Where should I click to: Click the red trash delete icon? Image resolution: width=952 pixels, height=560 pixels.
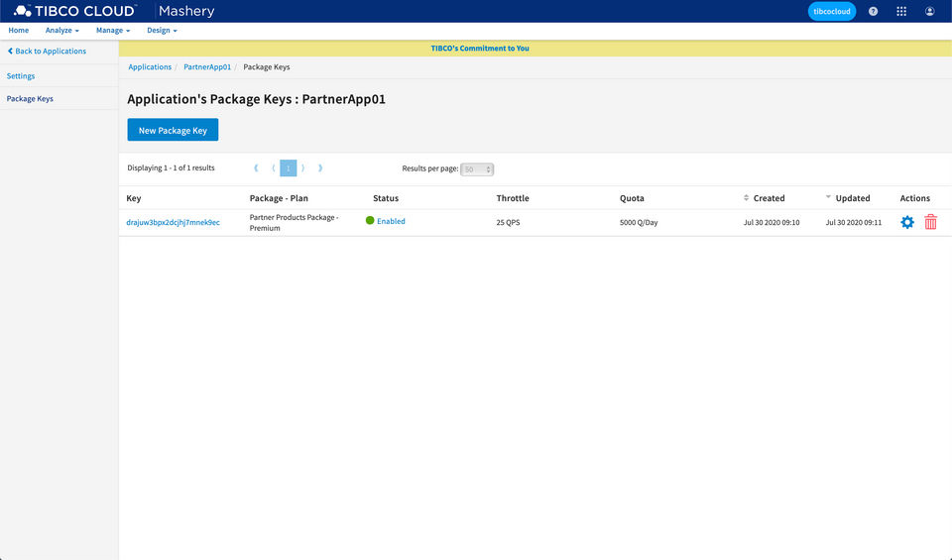point(930,222)
